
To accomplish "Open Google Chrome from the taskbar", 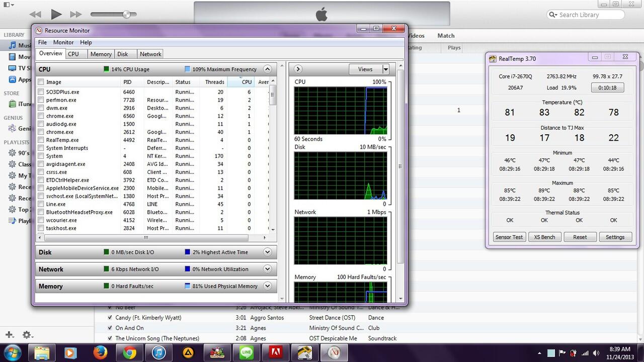I will [x=129, y=352].
